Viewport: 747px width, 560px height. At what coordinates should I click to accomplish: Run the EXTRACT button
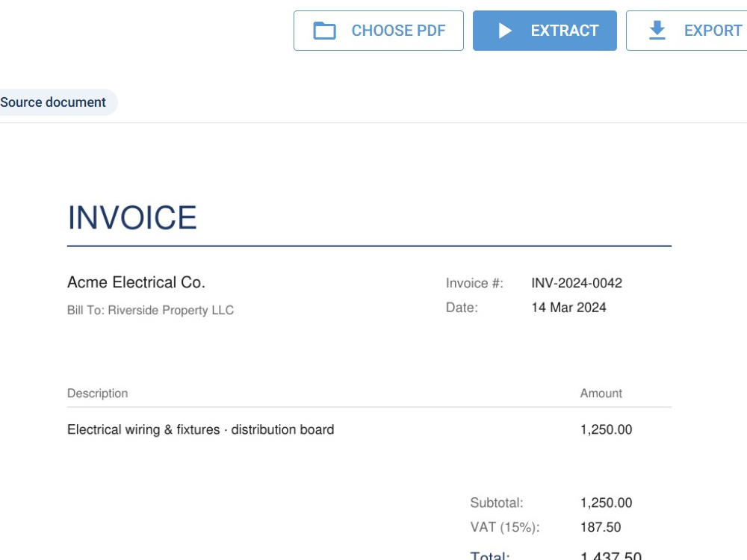coord(545,31)
